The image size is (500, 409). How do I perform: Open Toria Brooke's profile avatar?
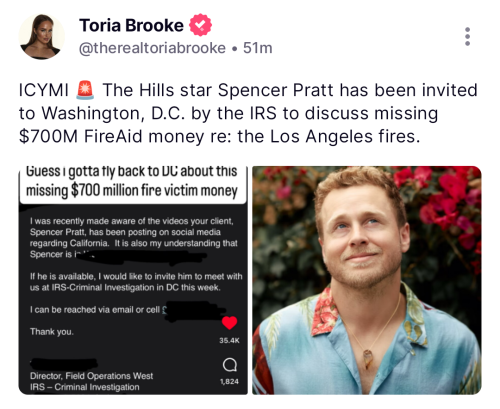41,37
